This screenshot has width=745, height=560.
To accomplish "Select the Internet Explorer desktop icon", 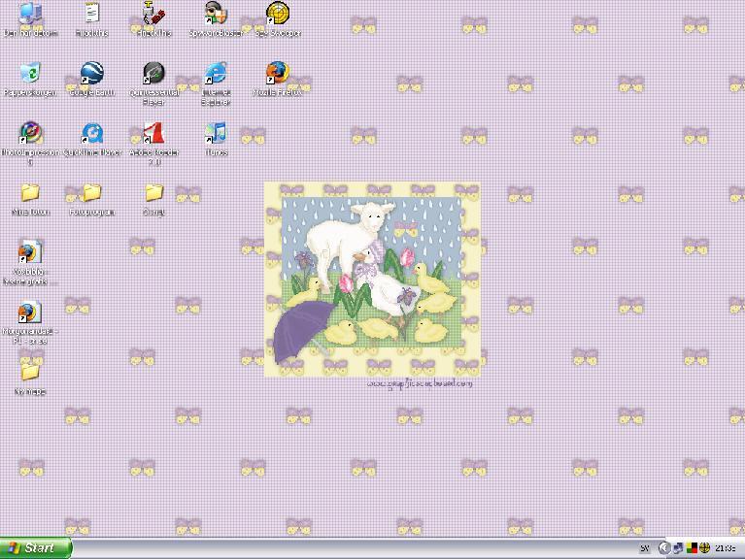I will [x=216, y=74].
